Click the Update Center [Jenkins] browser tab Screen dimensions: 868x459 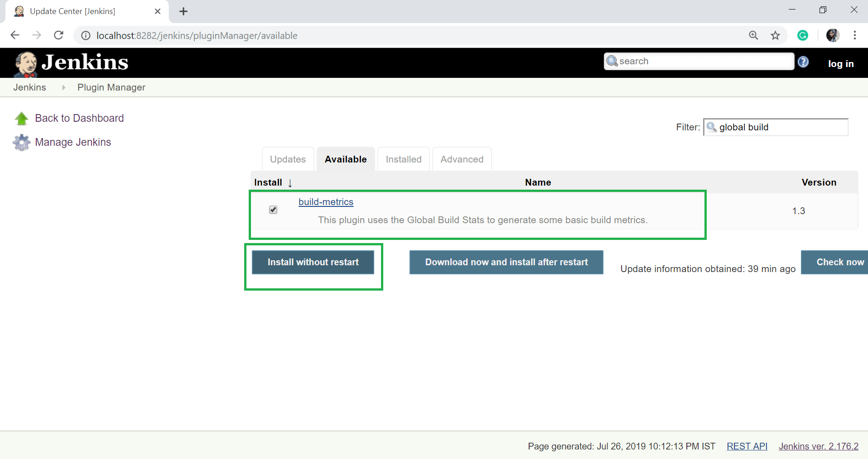[x=87, y=12]
